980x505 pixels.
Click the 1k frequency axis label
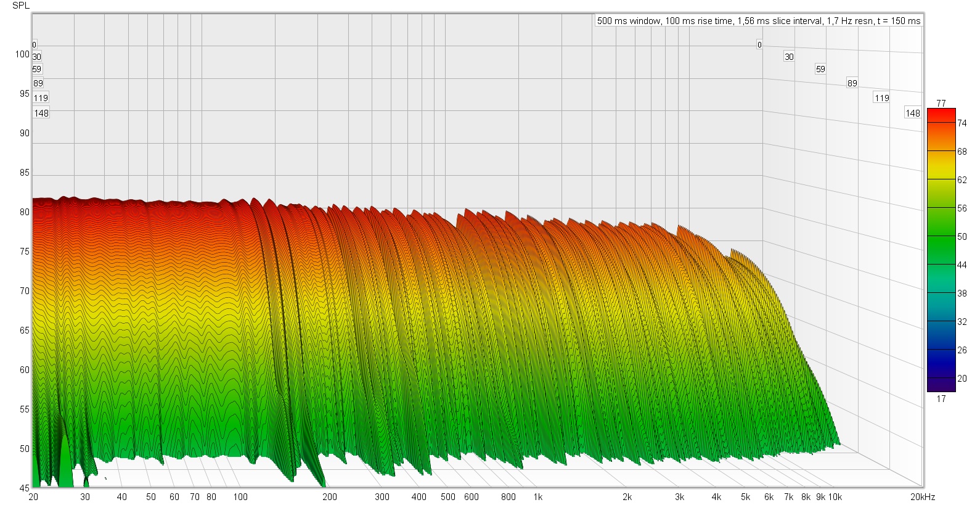tap(538, 497)
